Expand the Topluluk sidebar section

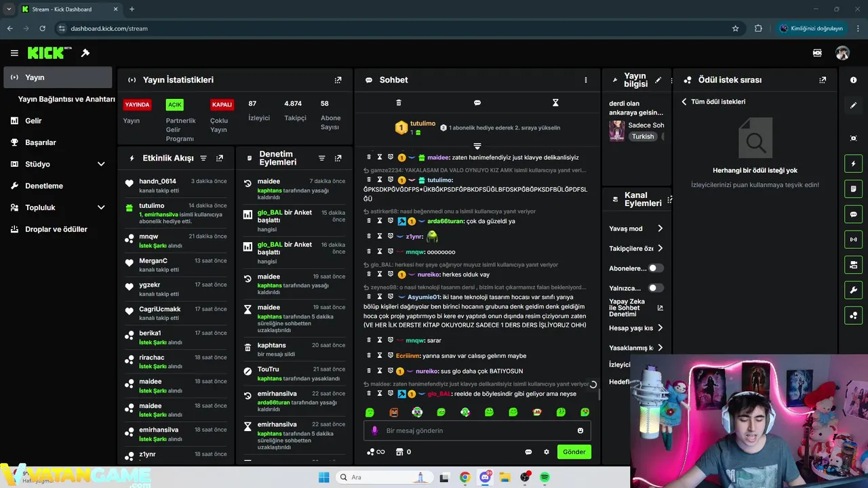point(101,207)
